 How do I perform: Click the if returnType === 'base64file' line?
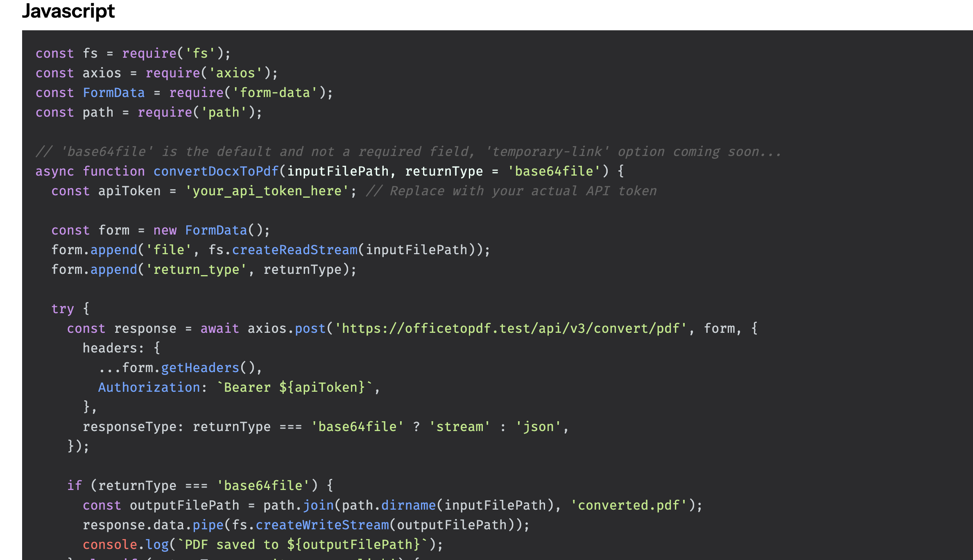200,486
